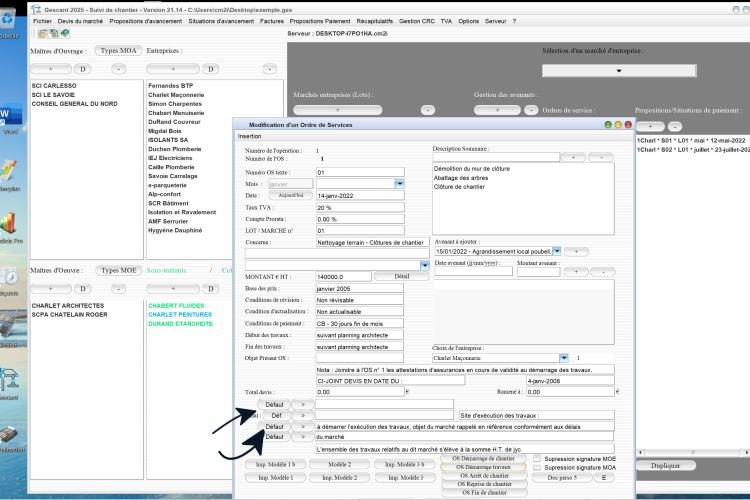Select DURAND ETANCHEITE sub-contractor

tap(180, 324)
